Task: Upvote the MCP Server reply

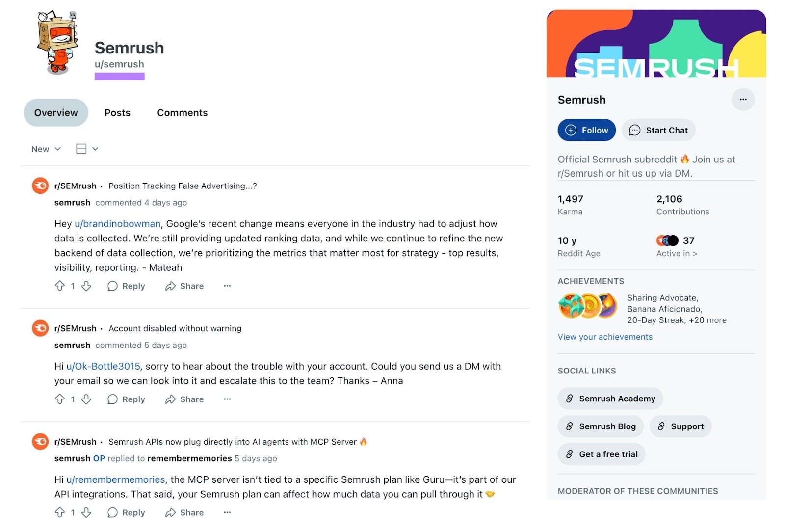Action: pos(61,512)
